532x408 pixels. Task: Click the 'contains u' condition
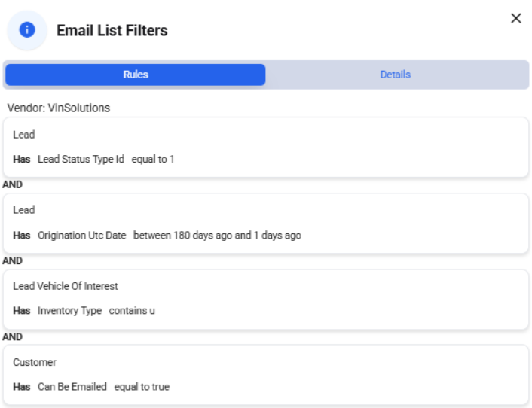point(132,311)
